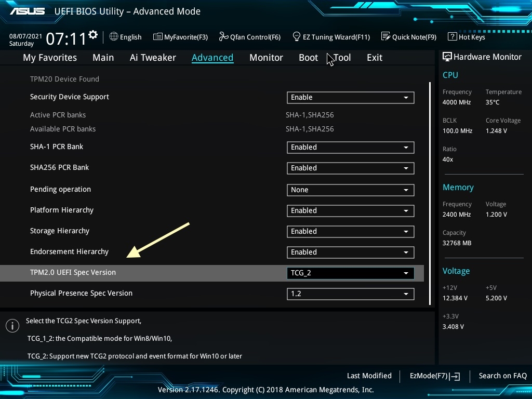Switch to EzMode via the F7 icon

coord(434,376)
